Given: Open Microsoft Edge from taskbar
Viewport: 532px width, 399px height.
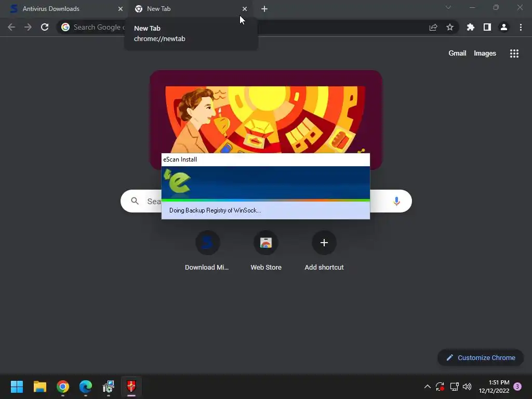Looking at the screenshot, I should [x=86, y=387].
